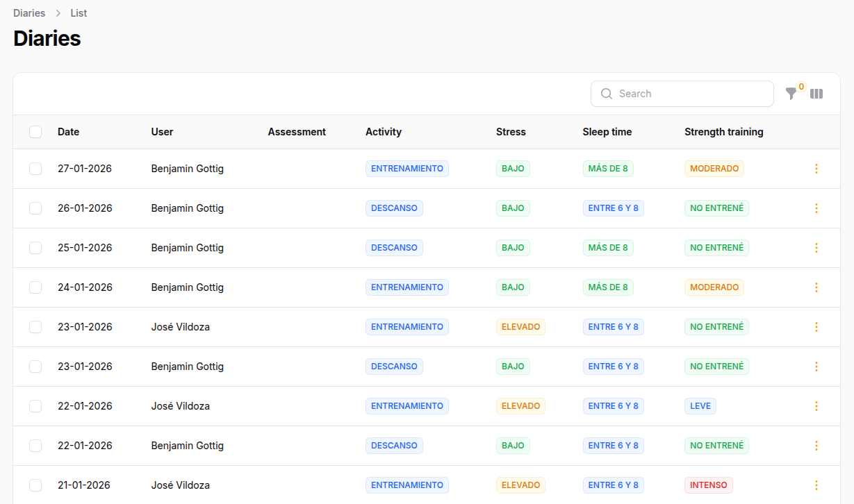This screenshot has height=504, width=854.
Task: Click the List breadcrumb item
Action: (79, 13)
